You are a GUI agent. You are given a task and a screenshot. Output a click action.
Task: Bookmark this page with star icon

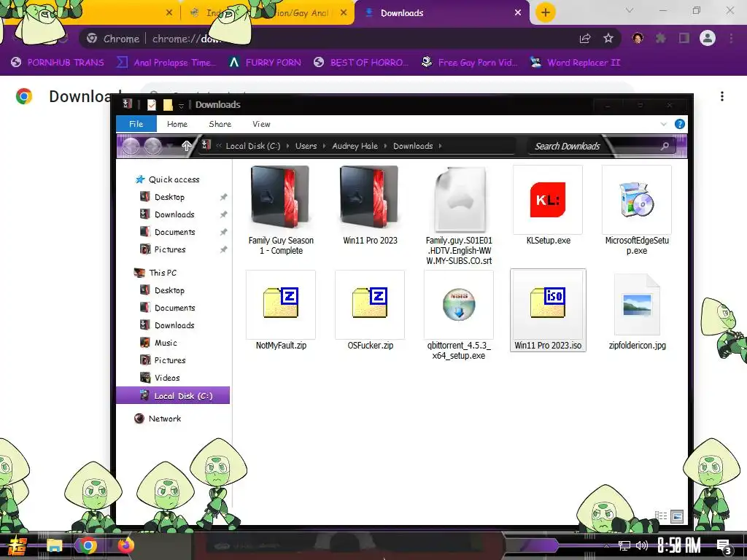tap(608, 39)
